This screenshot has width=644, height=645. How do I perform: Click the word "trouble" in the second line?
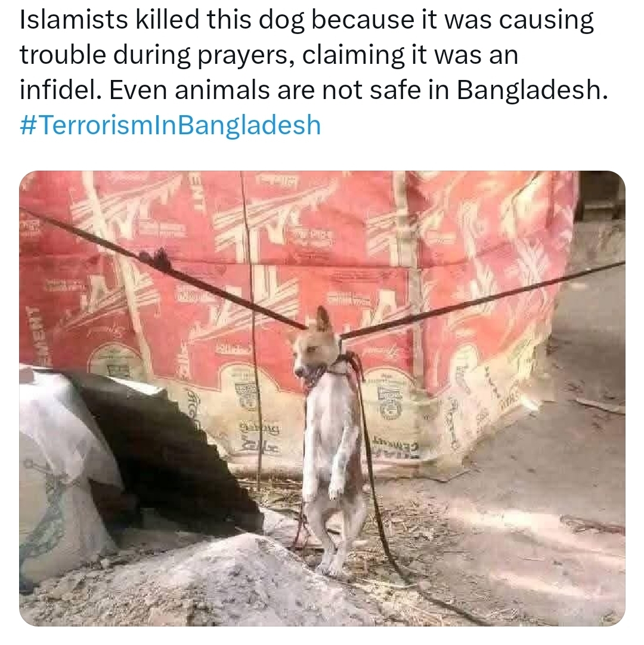(63, 55)
